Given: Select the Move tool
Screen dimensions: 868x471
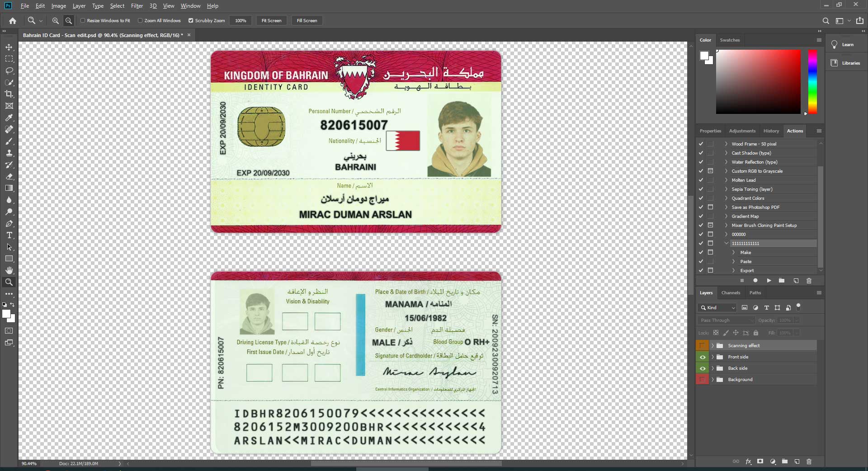Looking at the screenshot, I should pyautogui.click(x=9, y=47).
